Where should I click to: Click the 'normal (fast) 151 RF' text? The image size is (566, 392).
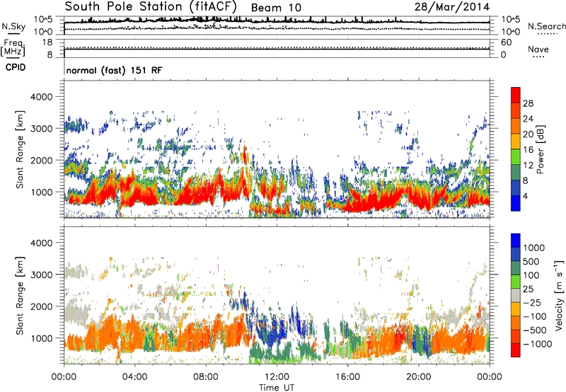pos(114,70)
